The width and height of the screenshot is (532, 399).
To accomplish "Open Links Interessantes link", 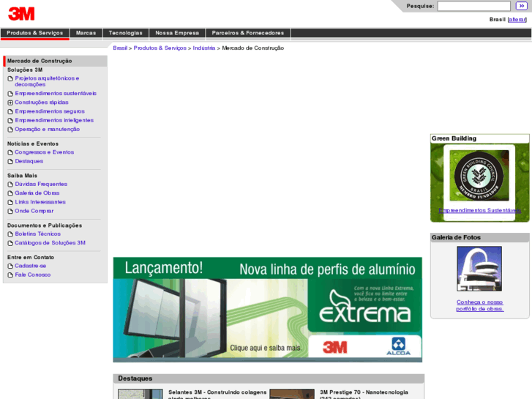I will tap(40, 202).
